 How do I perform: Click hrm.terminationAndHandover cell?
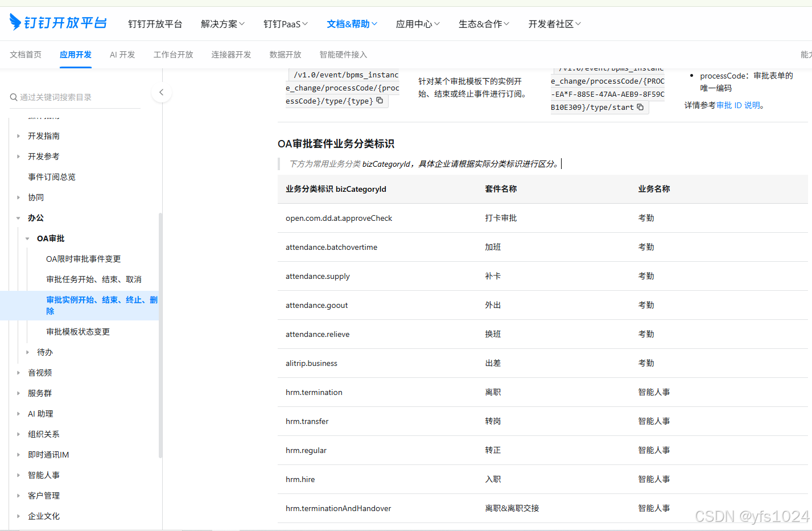(339, 508)
